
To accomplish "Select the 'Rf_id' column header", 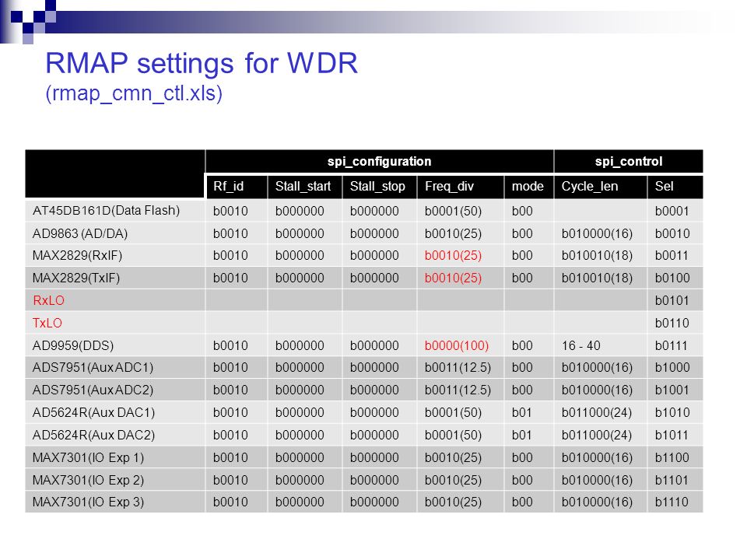I will (228, 186).
